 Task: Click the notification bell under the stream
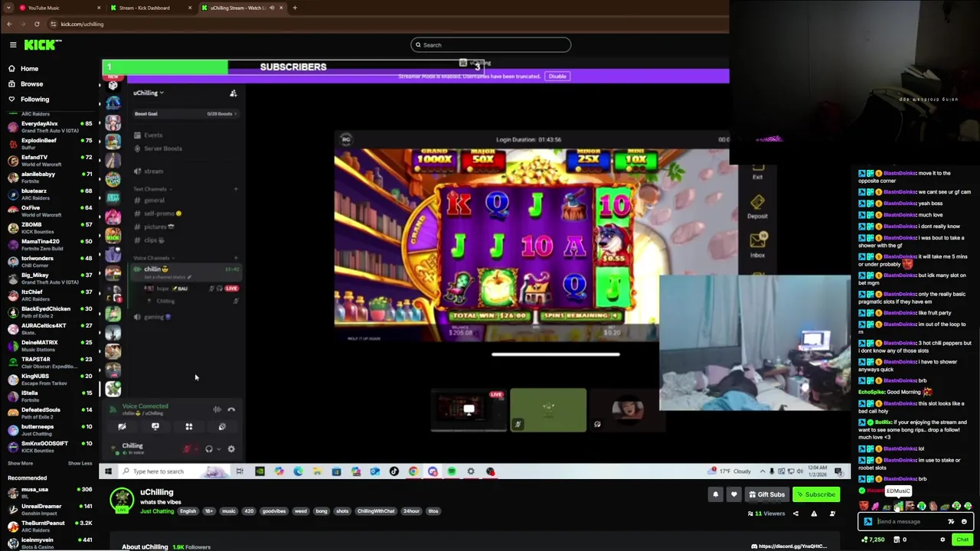(x=716, y=494)
